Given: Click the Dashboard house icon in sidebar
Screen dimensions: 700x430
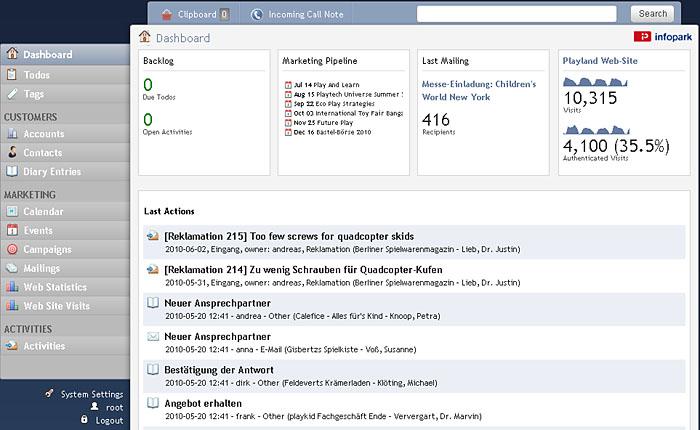Looking at the screenshot, I should (12, 54).
